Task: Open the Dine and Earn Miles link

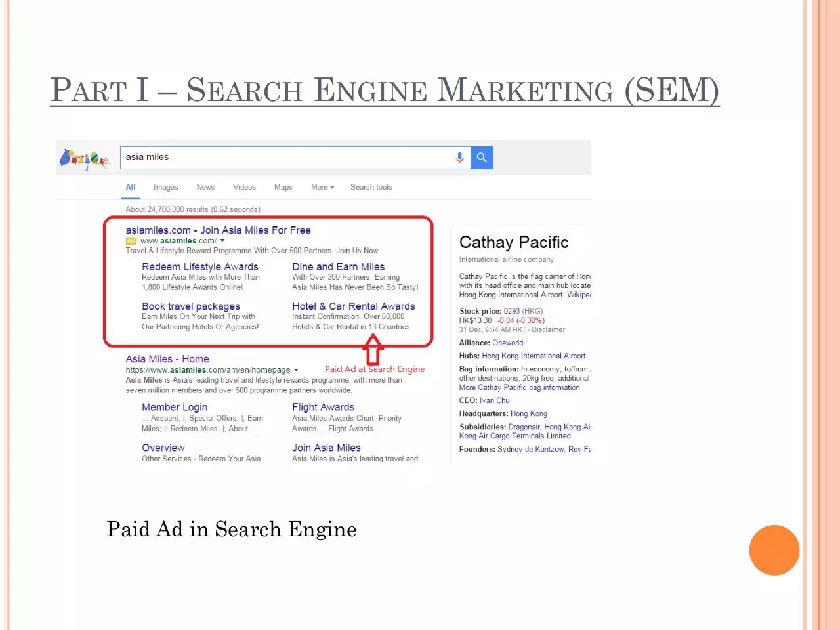Action: (x=339, y=267)
